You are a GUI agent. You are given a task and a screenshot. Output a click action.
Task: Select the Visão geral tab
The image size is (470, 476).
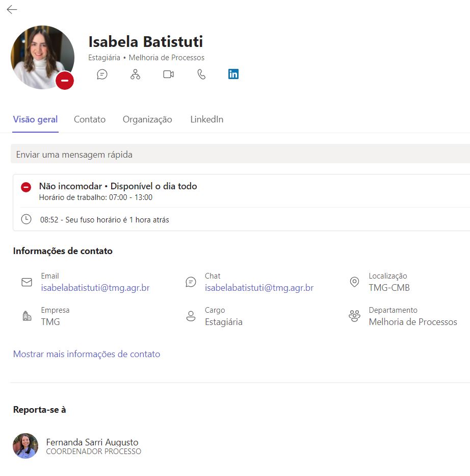click(35, 119)
